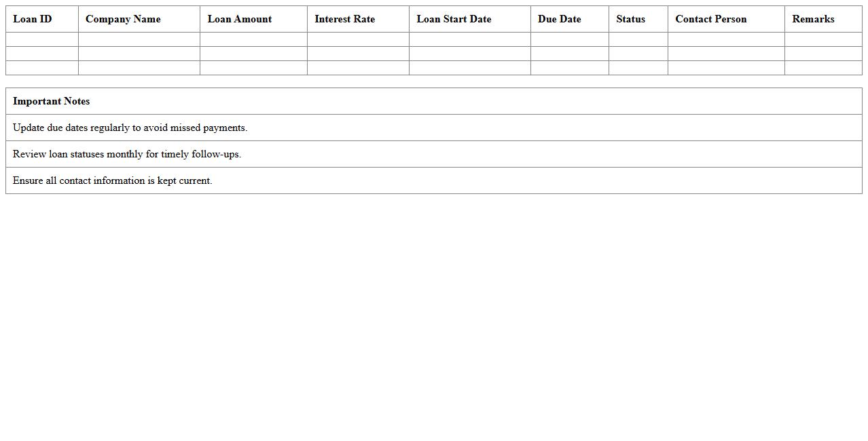This screenshot has height=441, width=868.
Task: Click the Loan ID column header
Action: click(x=33, y=19)
